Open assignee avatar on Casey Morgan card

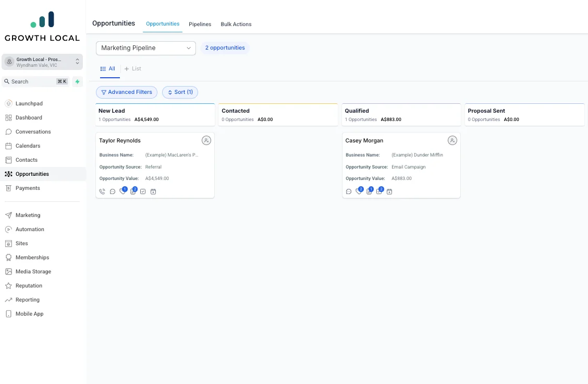[x=452, y=140]
